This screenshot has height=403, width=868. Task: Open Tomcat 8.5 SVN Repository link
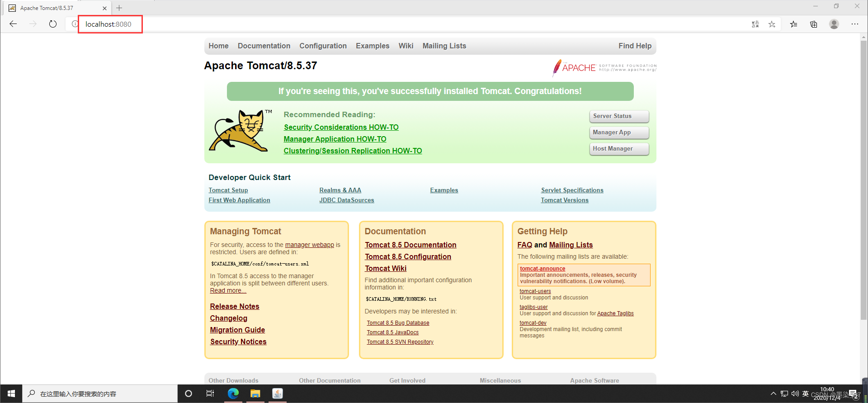pyautogui.click(x=400, y=342)
